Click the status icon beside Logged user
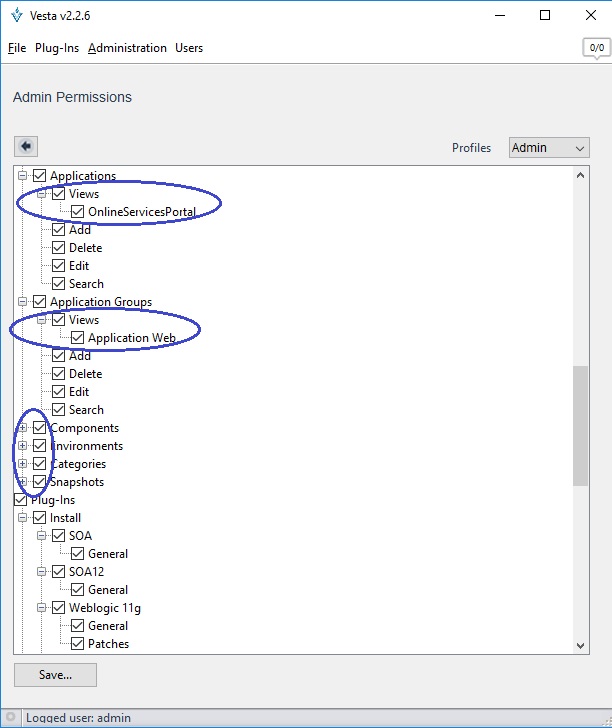The width and height of the screenshot is (612, 728). coord(11,717)
